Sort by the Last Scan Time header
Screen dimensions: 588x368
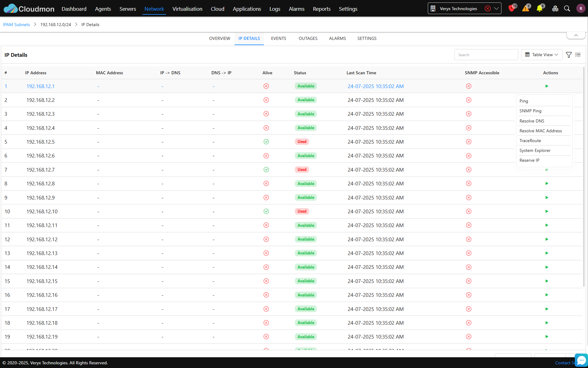click(361, 73)
